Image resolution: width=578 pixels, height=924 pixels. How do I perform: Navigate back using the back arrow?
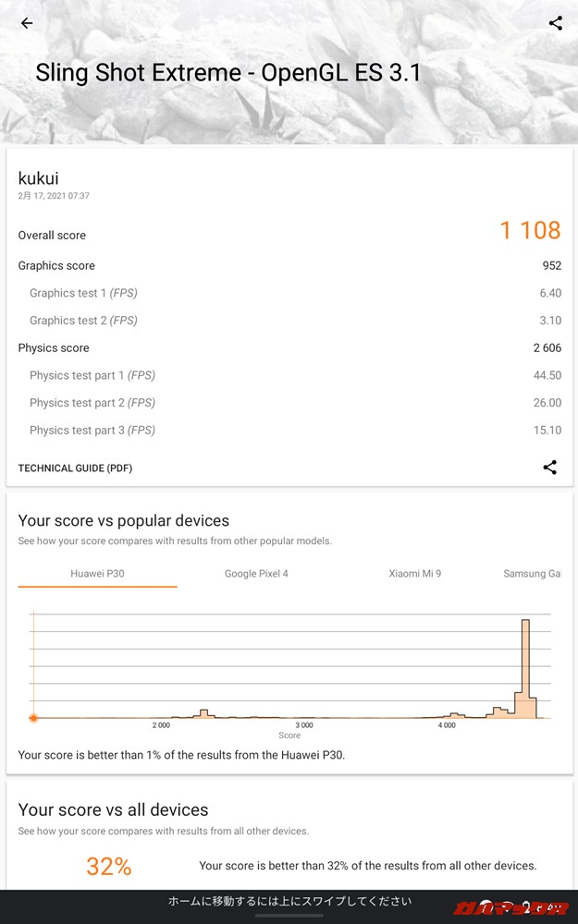coord(26,23)
